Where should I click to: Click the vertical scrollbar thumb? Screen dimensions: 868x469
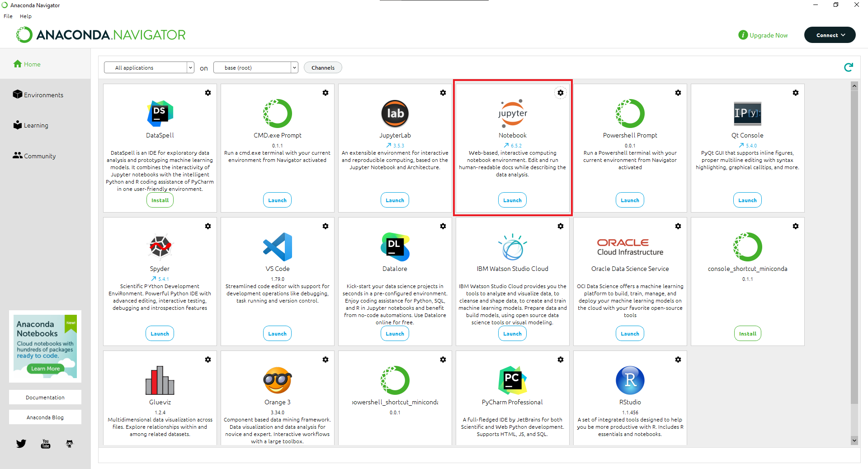[x=854, y=246]
